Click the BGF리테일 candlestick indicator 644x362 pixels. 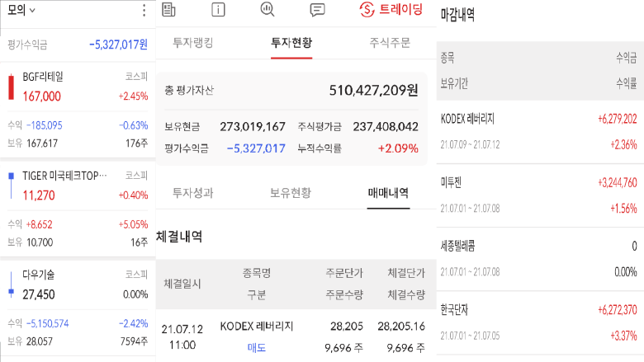click(11, 87)
